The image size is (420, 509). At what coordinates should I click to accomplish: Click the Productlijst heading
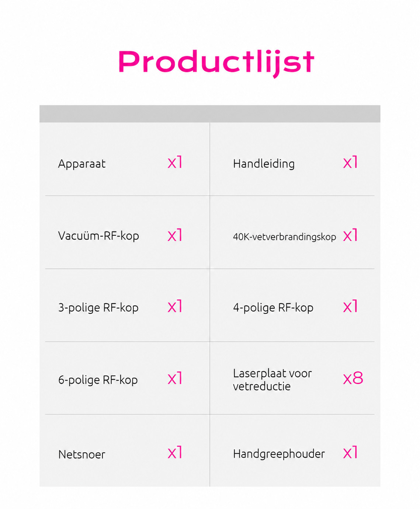click(x=216, y=63)
